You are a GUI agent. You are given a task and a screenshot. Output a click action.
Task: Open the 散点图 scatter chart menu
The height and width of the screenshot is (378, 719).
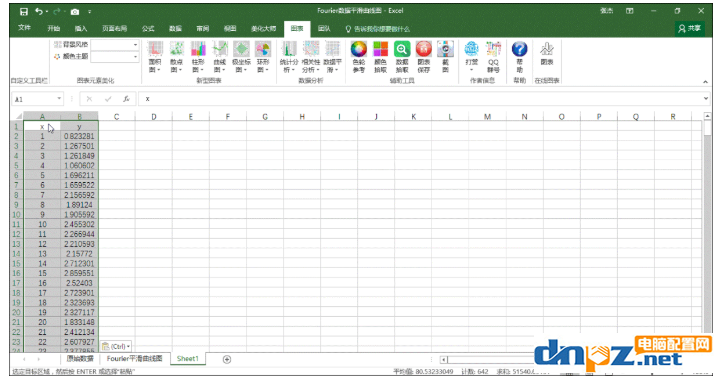click(177, 57)
